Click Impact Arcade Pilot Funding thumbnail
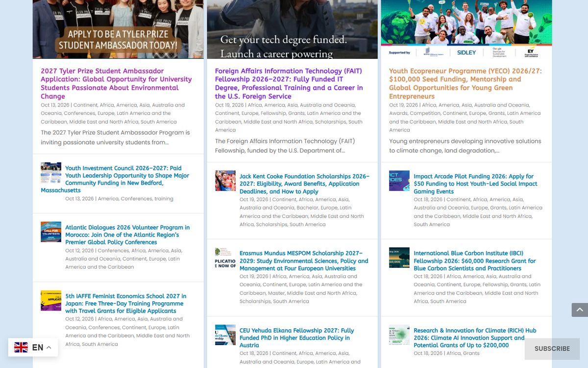The width and height of the screenshot is (588, 368). coord(399,181)
